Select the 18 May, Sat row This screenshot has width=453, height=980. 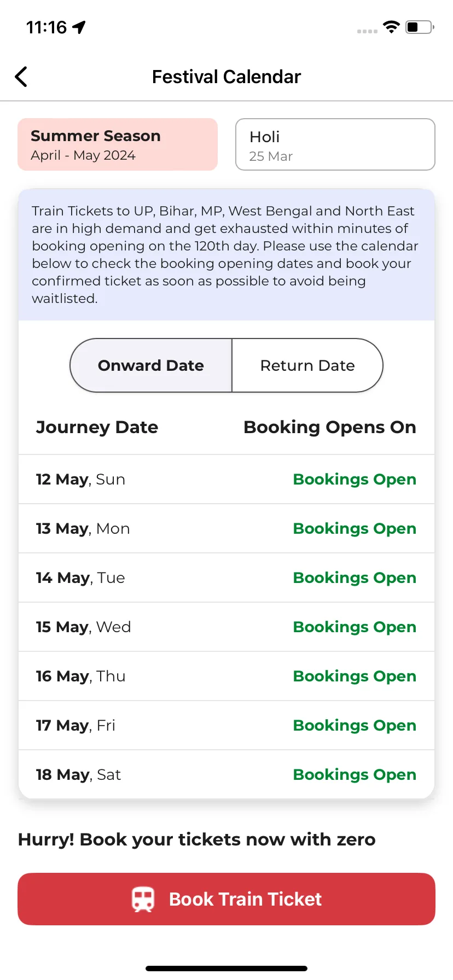tap(226, 774)
